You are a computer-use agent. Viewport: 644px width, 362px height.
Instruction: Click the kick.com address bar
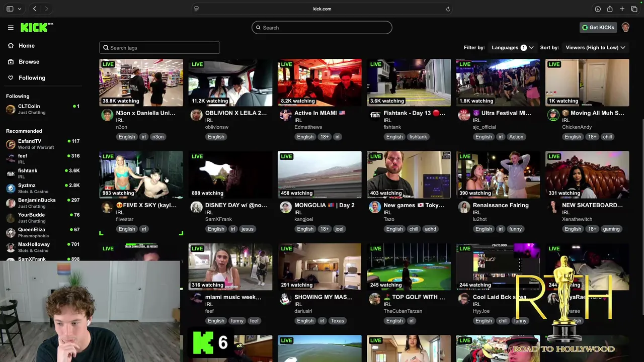(322, 9)
